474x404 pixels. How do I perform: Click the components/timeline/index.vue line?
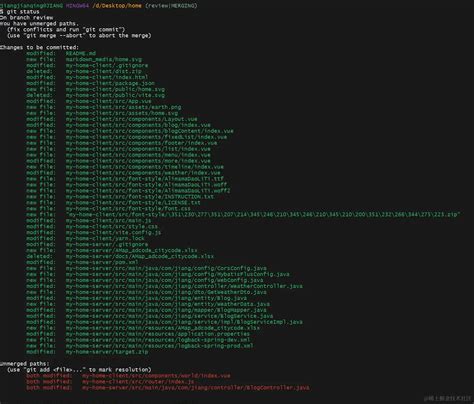pos(125,167)
